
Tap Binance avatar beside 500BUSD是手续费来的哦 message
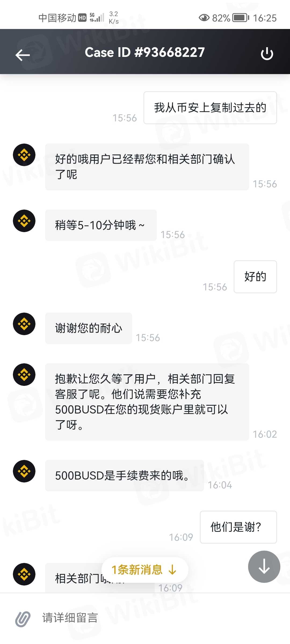tap(24, 471)
